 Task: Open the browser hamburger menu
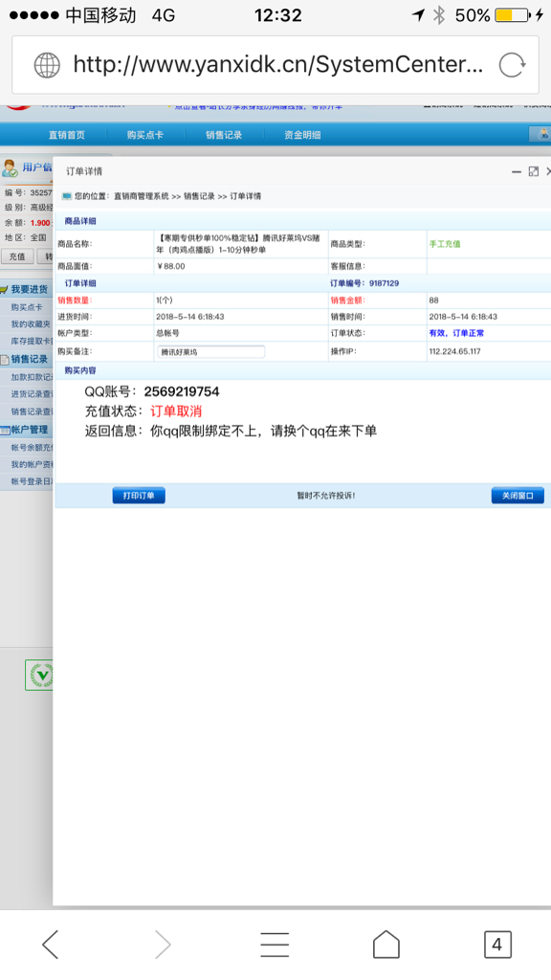[275, 945]
